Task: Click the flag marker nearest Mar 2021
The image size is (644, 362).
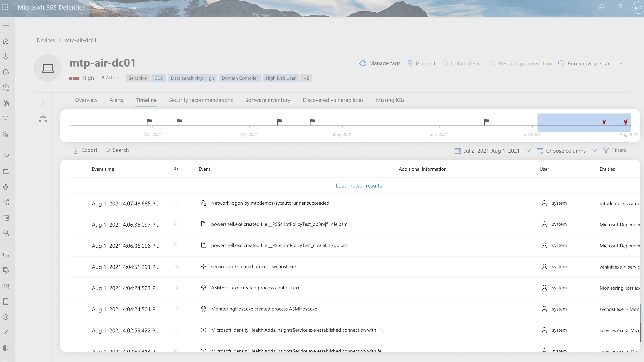Action: coord(149,122)
